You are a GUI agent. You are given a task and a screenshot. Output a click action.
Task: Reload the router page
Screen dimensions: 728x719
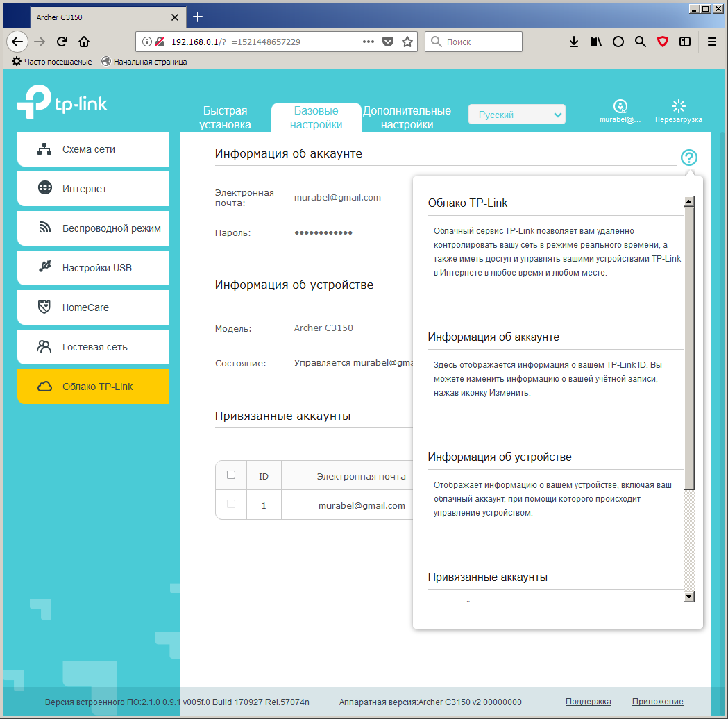62,42
